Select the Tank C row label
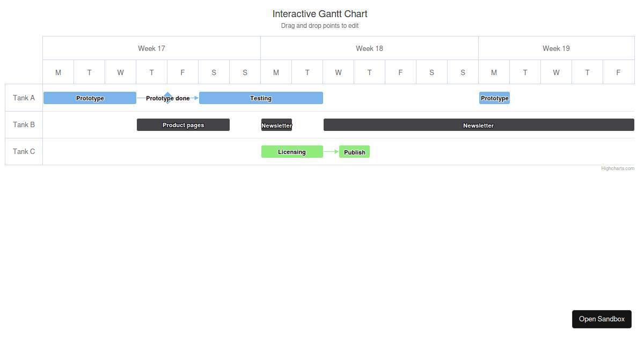The height and width of the screenshot is (338, 644). (24, 151)
